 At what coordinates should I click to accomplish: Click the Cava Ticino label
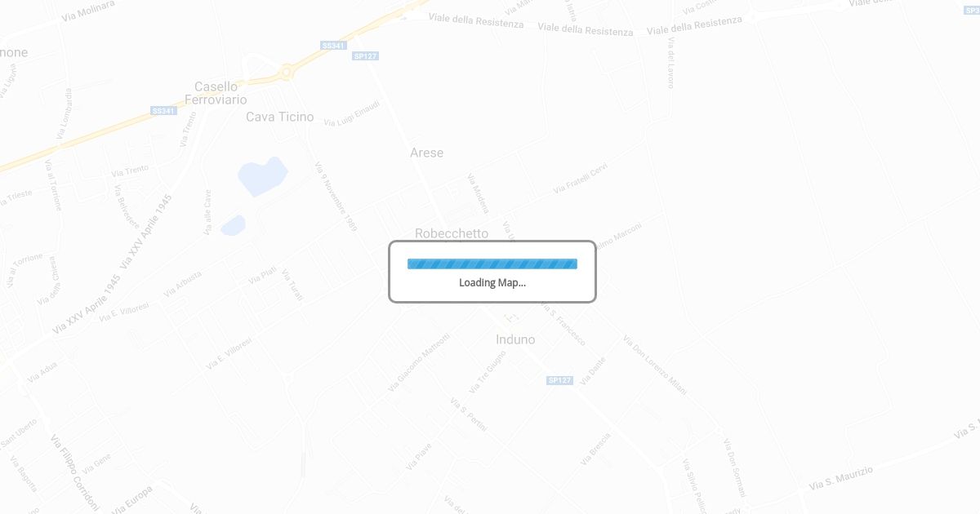click(x=280, y=117)
